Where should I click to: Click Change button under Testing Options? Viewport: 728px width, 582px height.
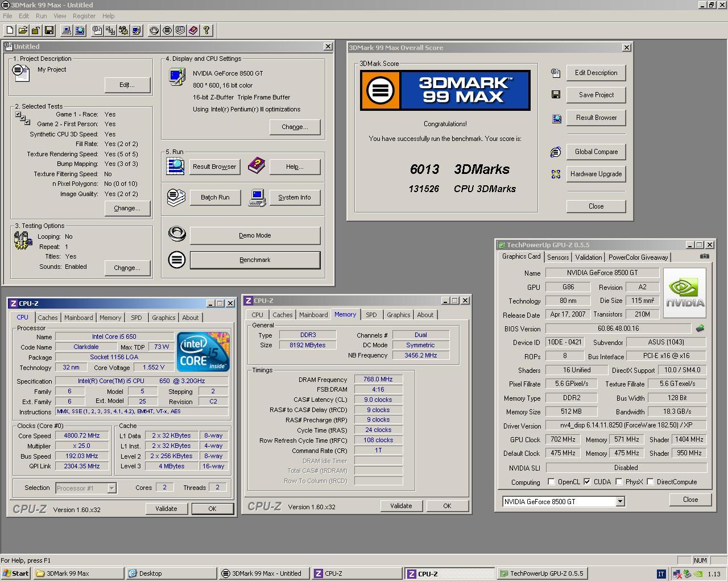point(127,268)
